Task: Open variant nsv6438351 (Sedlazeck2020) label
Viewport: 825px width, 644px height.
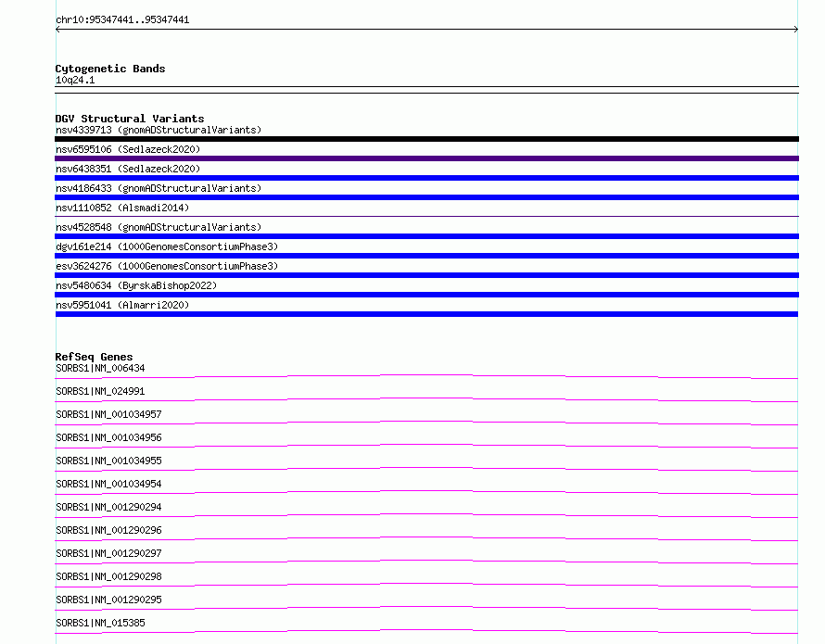Action: (128, 169)
